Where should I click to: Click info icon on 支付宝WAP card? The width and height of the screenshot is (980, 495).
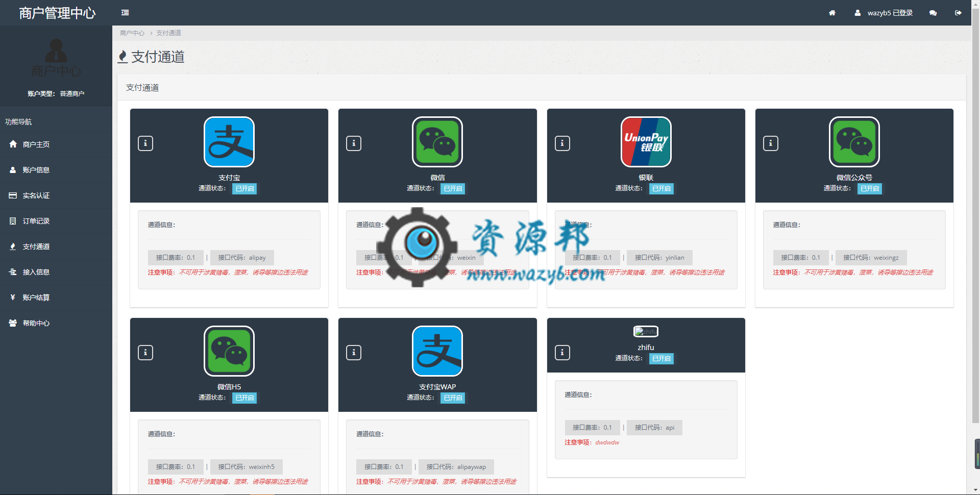354,353
